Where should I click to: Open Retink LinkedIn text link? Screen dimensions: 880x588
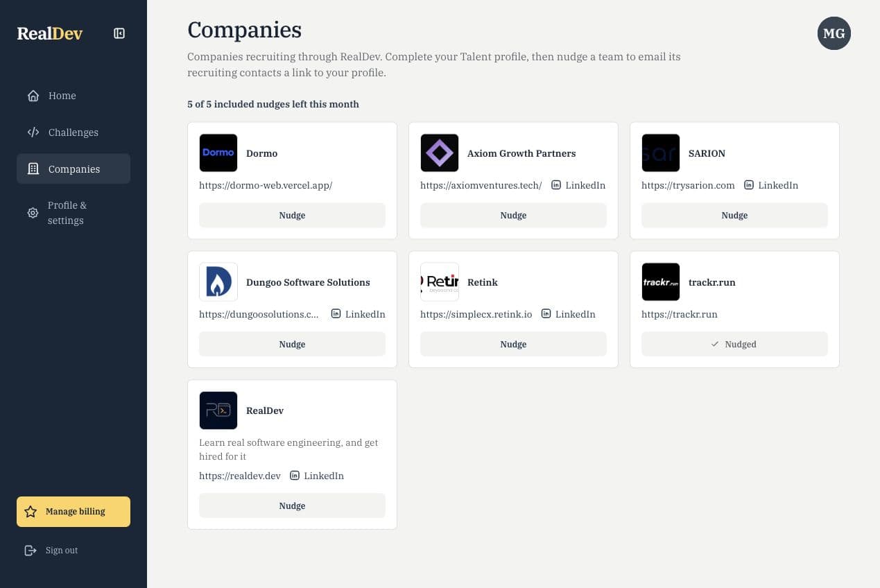576,314
